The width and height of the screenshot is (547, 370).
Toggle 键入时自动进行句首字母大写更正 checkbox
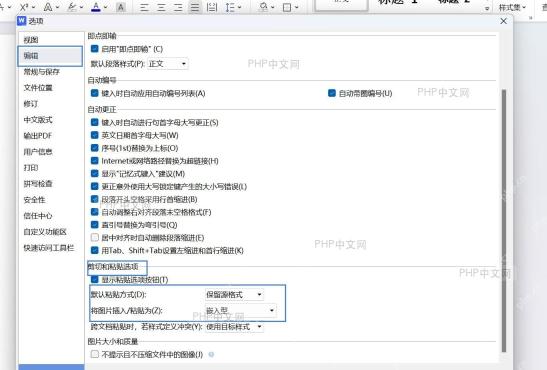(95, 122)
